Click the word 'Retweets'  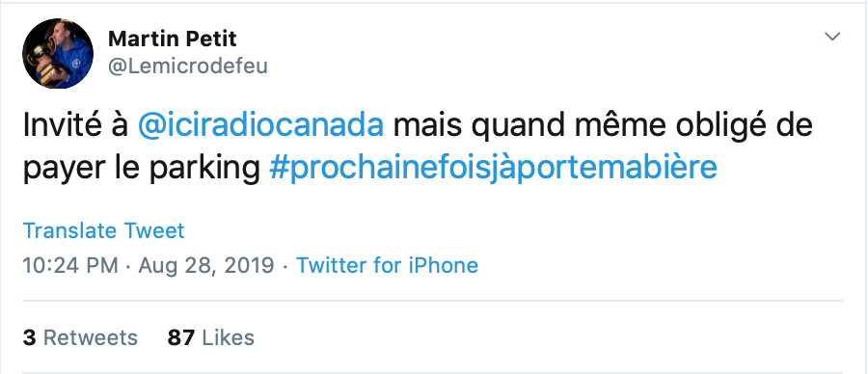[x=91, y=337]
